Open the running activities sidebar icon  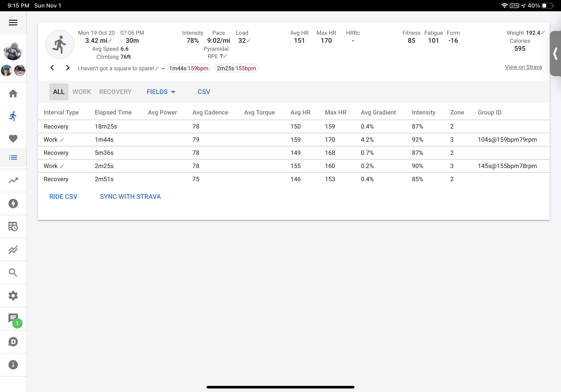pyautogui.click(x=13, y=116)
